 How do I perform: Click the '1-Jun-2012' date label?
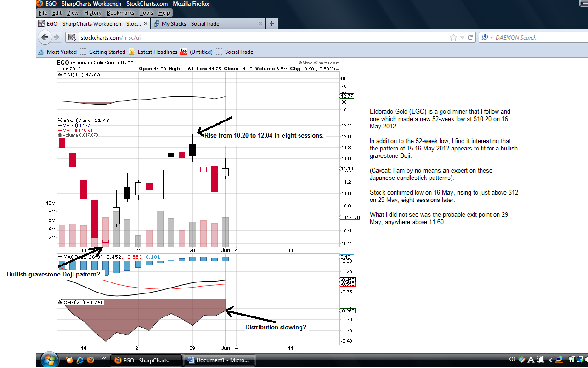[68, 69]
